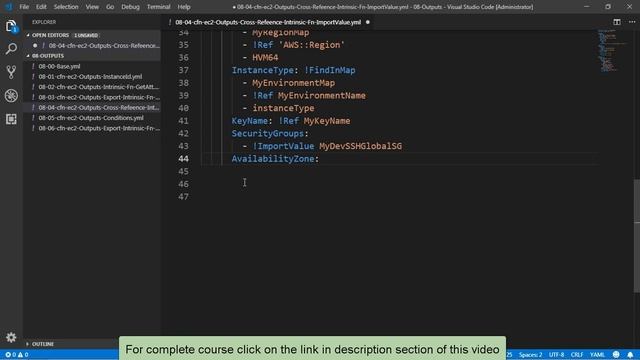Split the editor to the right
640x360 pixels.
[x=617, y=22]
